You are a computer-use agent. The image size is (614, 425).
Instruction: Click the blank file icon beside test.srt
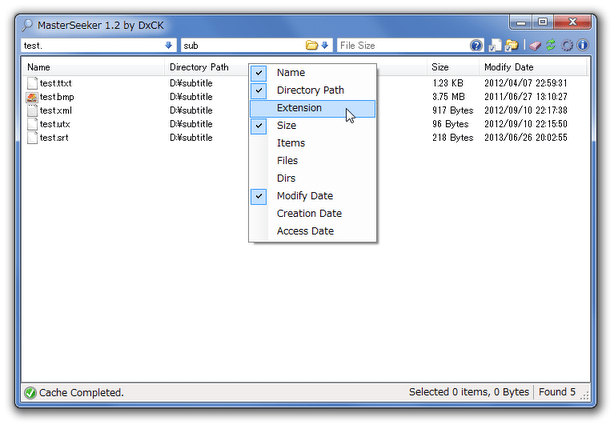pos(32,138)
